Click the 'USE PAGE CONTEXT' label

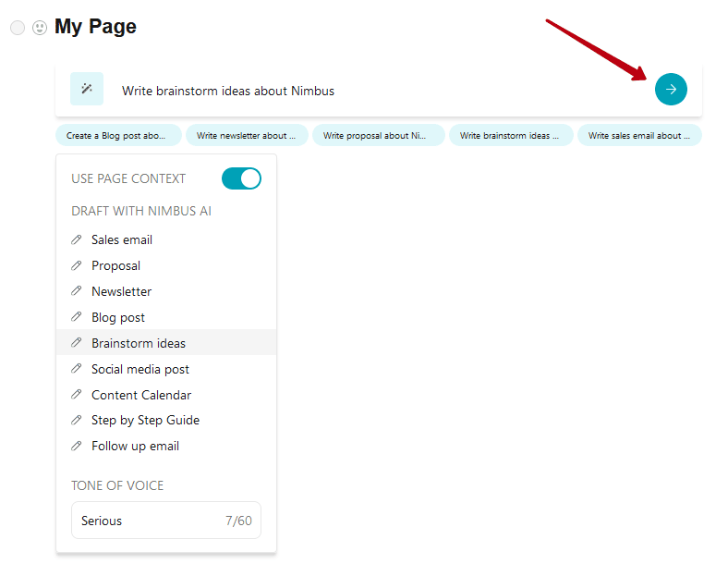(128, 178)
